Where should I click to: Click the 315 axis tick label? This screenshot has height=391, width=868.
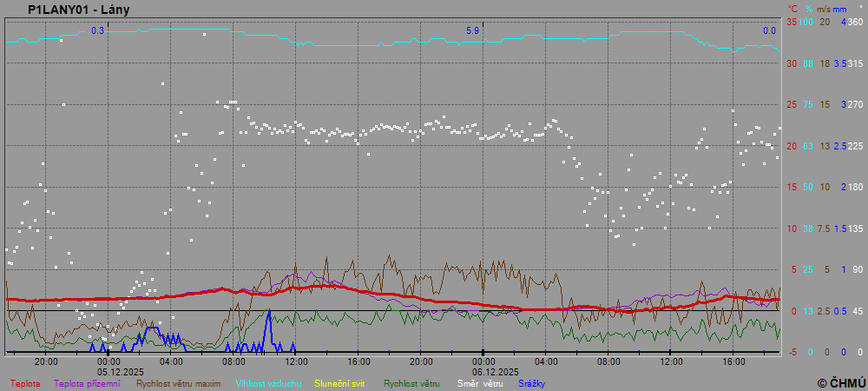point(855,63)
